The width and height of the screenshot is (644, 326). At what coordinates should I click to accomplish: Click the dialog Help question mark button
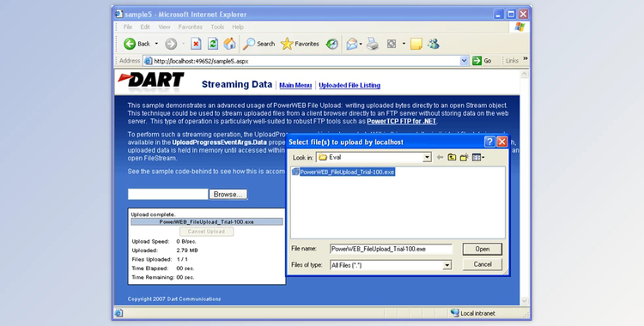[489, 142]
